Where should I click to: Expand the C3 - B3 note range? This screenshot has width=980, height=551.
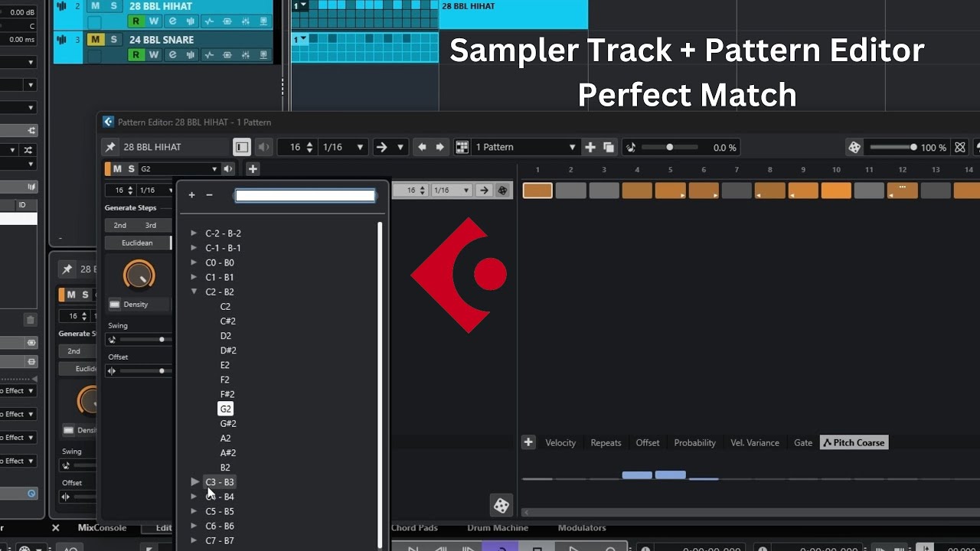[x=194, y=482]
